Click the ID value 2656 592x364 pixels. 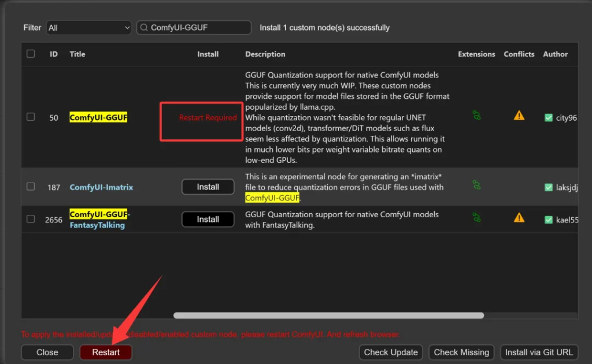(54, 220)
